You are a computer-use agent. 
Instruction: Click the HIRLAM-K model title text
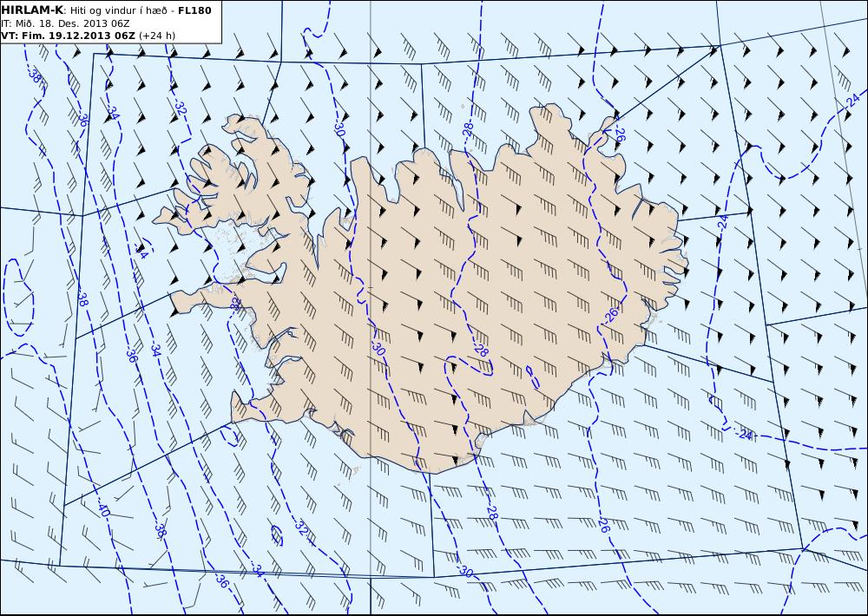[x=33, y=10]
